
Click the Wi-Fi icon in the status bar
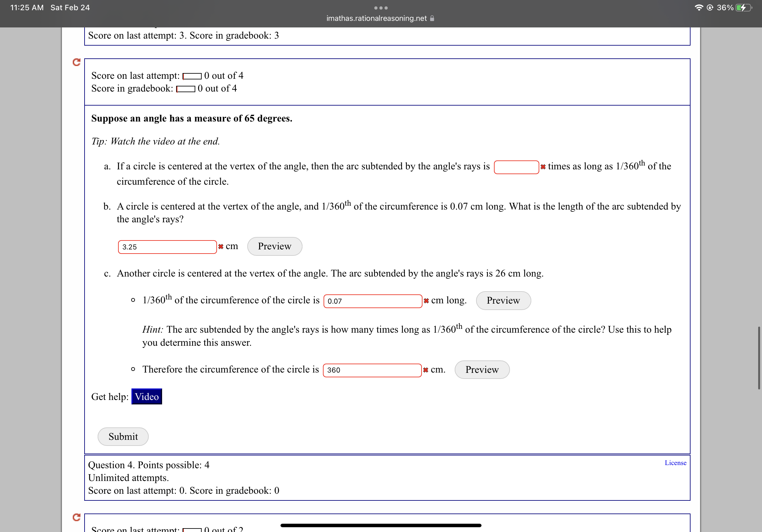tap(699, 7)
